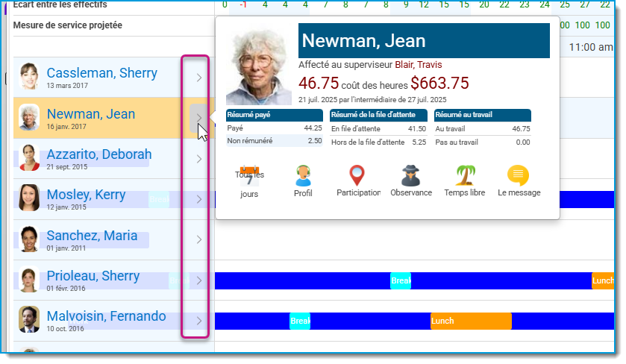This screenshot has height=364, width=626.
Task: Click Sherry Prioleau's avatar photo
Action: coord(29,280)
